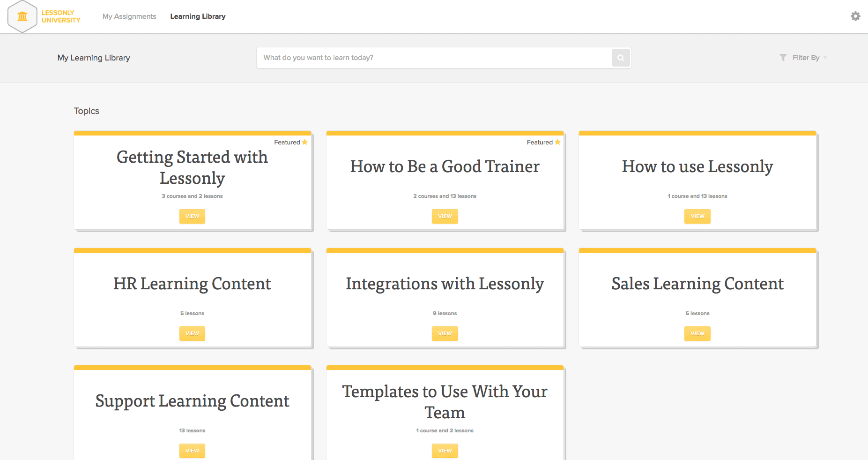Go to My Assignments
The width and height of the screenshot is (868, 460).
(x=129, y=16)
